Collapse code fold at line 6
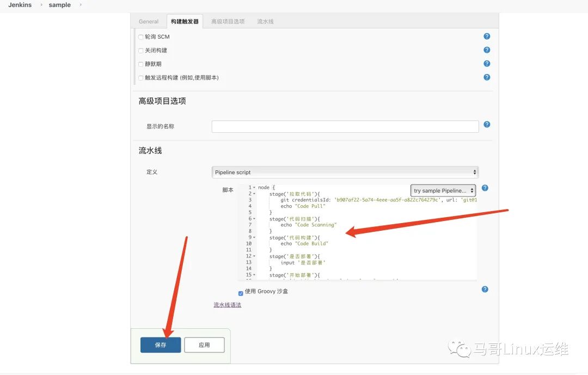Screen dimensions: 588x375 [254, 219]
